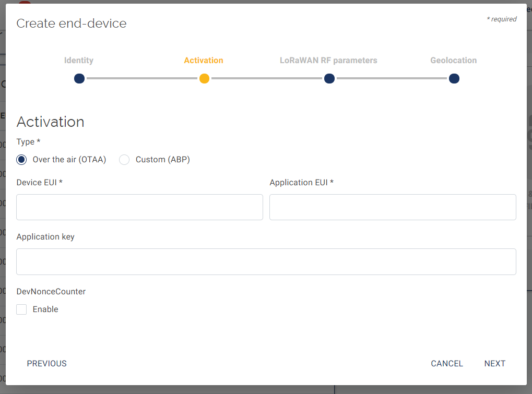532x394 pixels.
Task: Click the yellow Activation step circle
Action: pyautogui.click(x=204, y=79)
